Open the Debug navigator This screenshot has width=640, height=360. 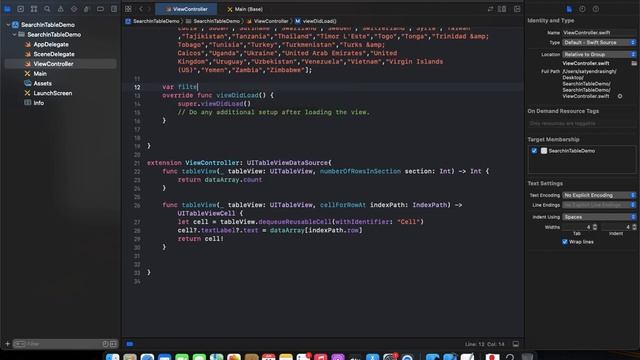pos(87,9)
